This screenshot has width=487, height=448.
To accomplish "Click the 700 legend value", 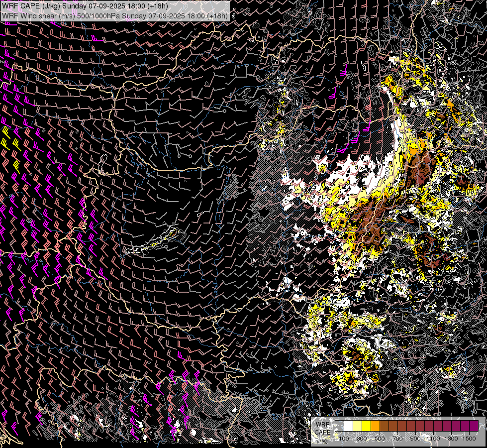I will [397, 439].
